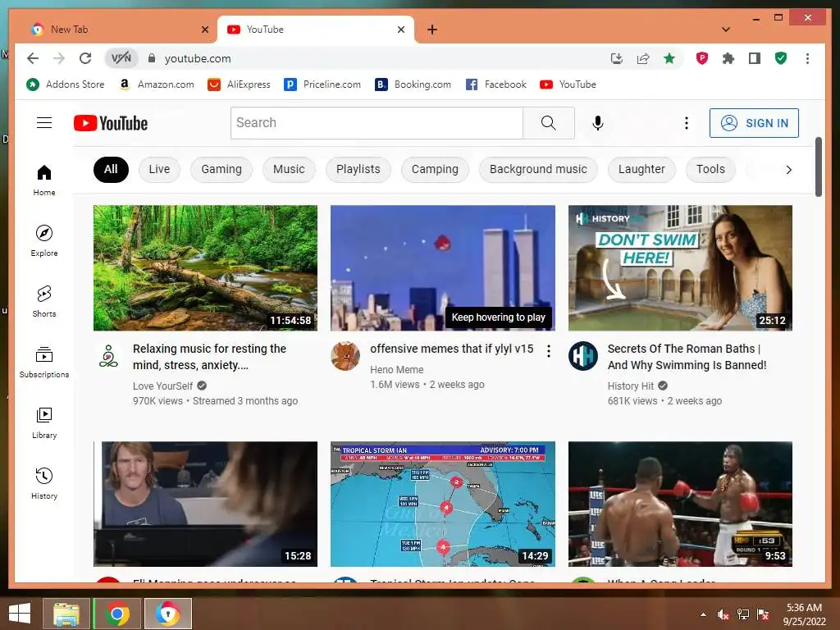
Task: Select the Playlists filter chip
Action: (x=358, y=169)
